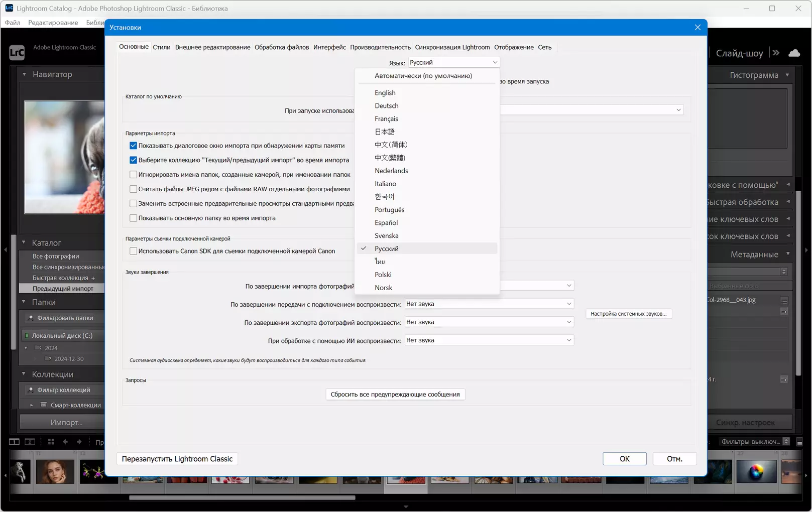Click the plus sign beside Быстрая коллекция
The height and width of the screenshot is (512, 812).
point(93,278)
